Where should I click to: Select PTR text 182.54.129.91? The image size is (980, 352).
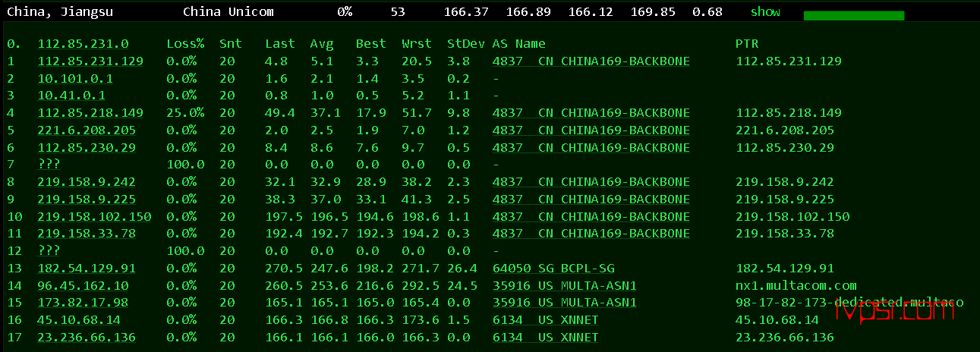(785, 268)
